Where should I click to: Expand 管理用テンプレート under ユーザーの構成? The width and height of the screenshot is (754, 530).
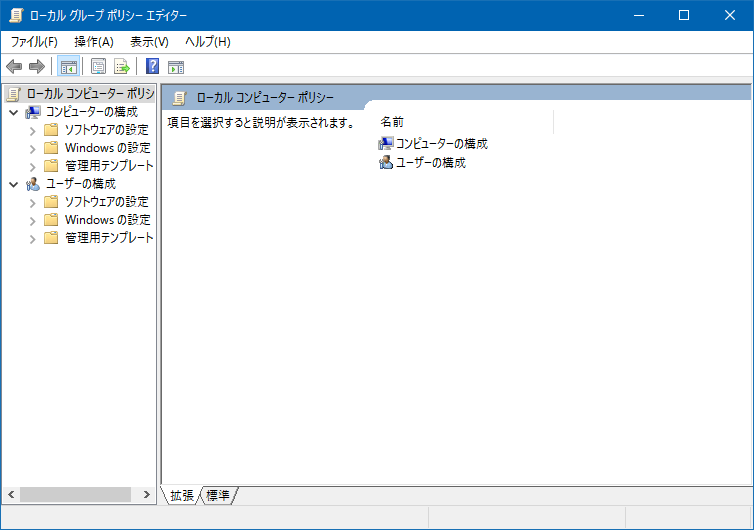pos(32,239)
